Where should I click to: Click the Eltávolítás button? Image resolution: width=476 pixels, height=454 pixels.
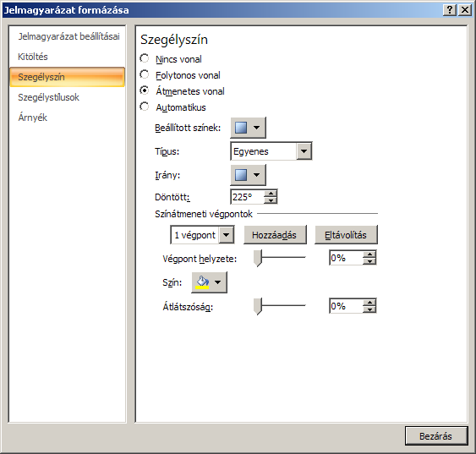click(x=346, y=235)
